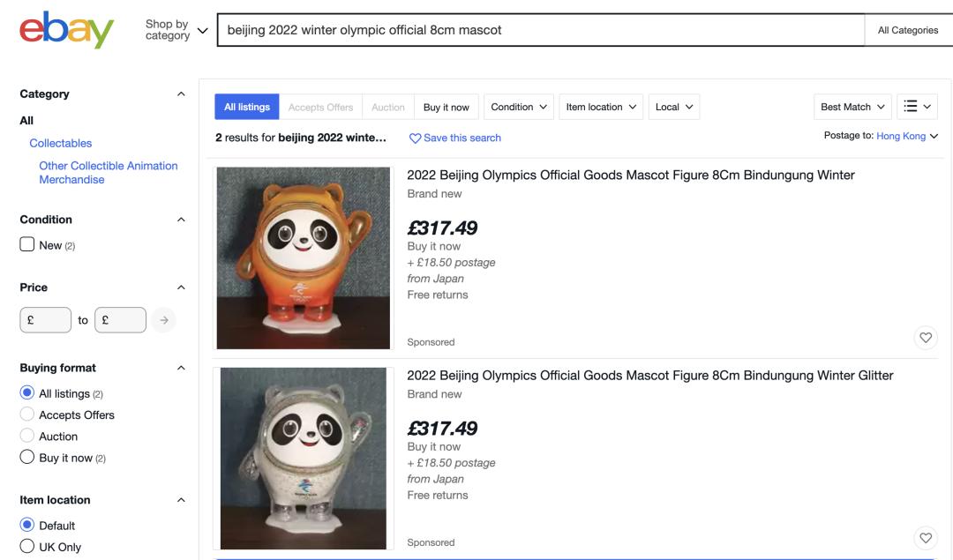The width and height of the screenshot is (953, 560).
Task: Click the minimum price input field
Action: click(45, 320)
